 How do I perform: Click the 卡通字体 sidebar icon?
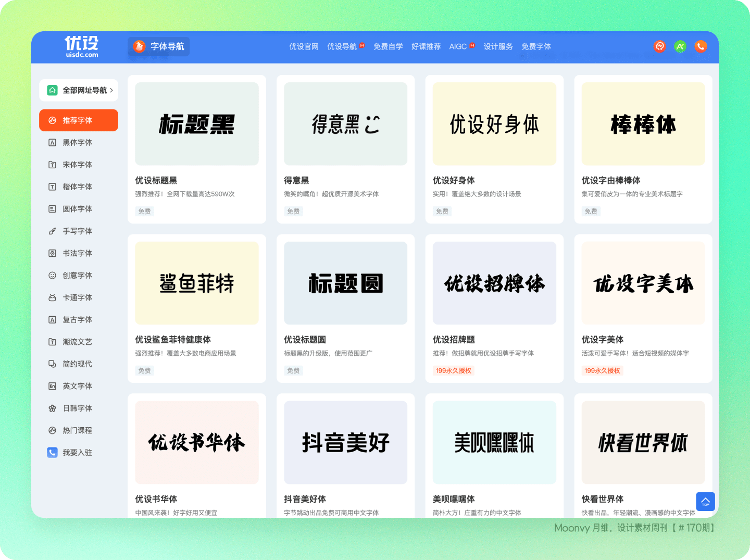coord(52,297)
